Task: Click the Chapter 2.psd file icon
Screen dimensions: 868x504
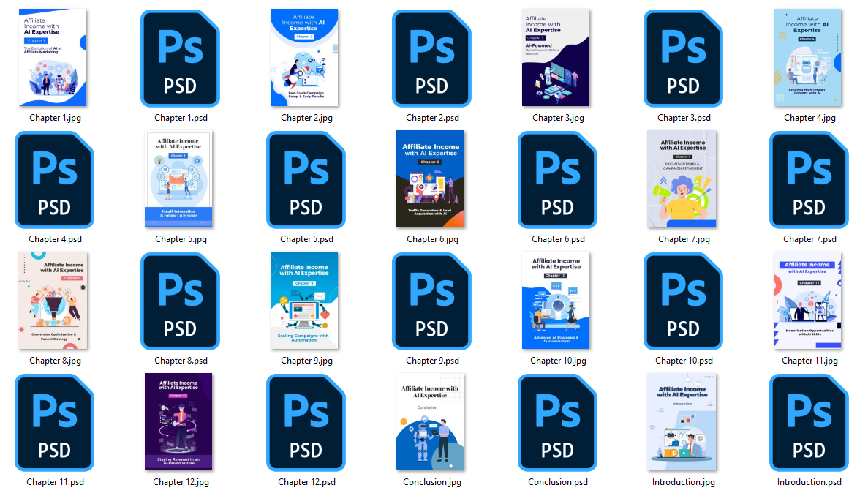Action: click(x=431, y=59)
